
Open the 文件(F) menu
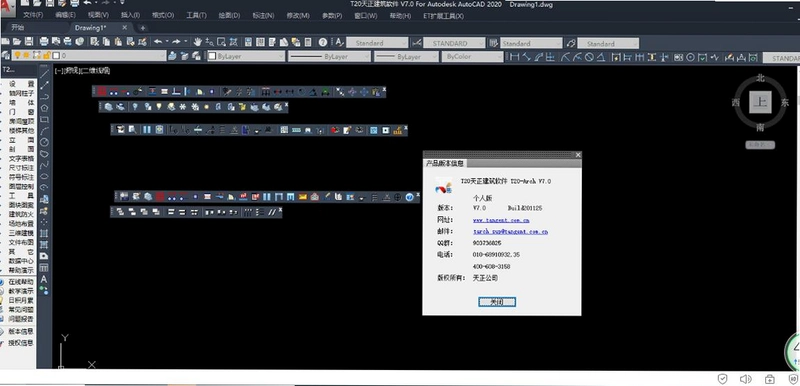33,15
